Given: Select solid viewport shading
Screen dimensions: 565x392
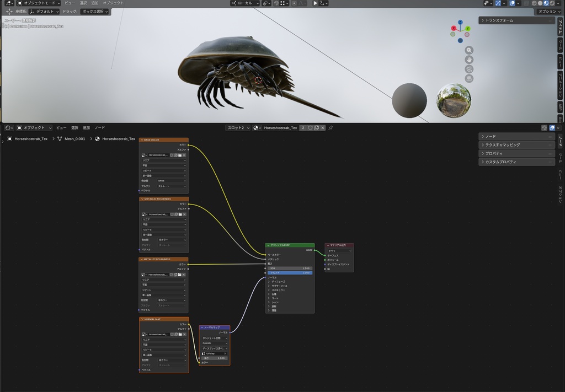Looking at the screenshot, I should [x=540, y=3].
